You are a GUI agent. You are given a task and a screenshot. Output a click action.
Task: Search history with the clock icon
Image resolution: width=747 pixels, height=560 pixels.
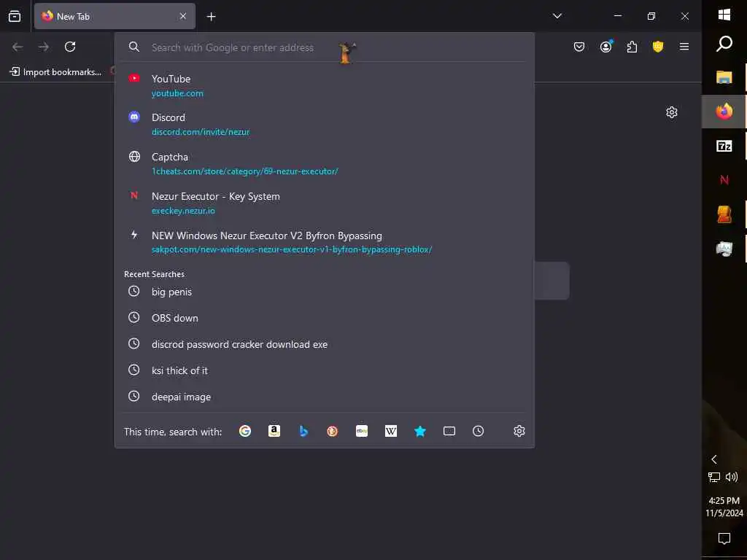[479, 432]
